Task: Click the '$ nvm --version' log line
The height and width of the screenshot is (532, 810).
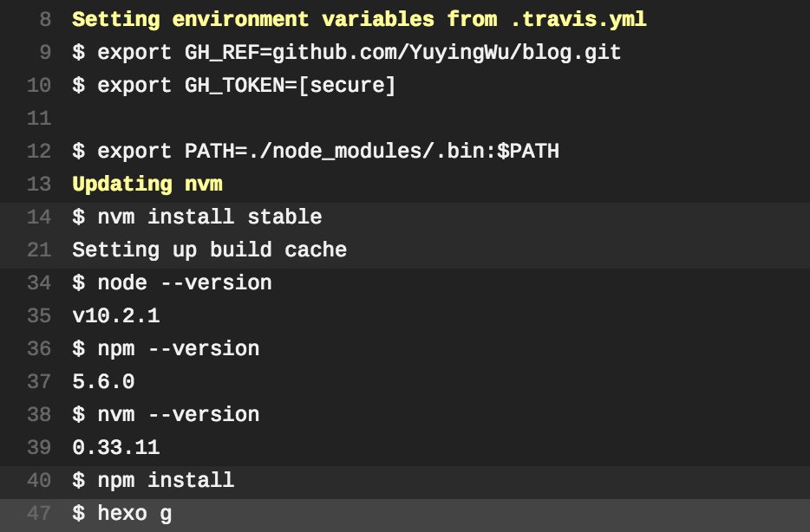Action: click(x=166, y=415)
